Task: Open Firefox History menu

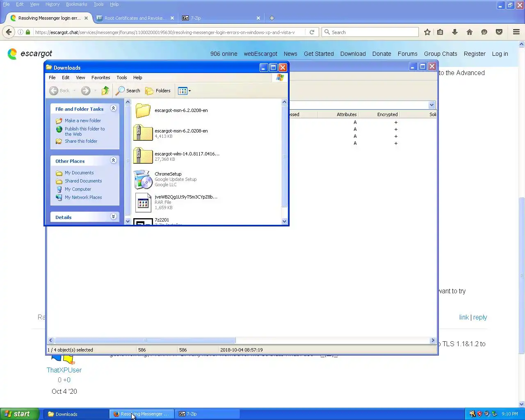Action: 52,4
